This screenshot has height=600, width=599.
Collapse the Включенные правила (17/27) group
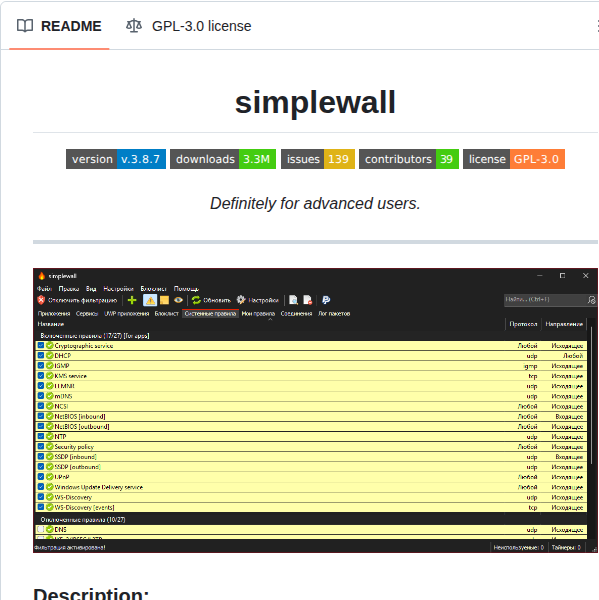(95, 336)
